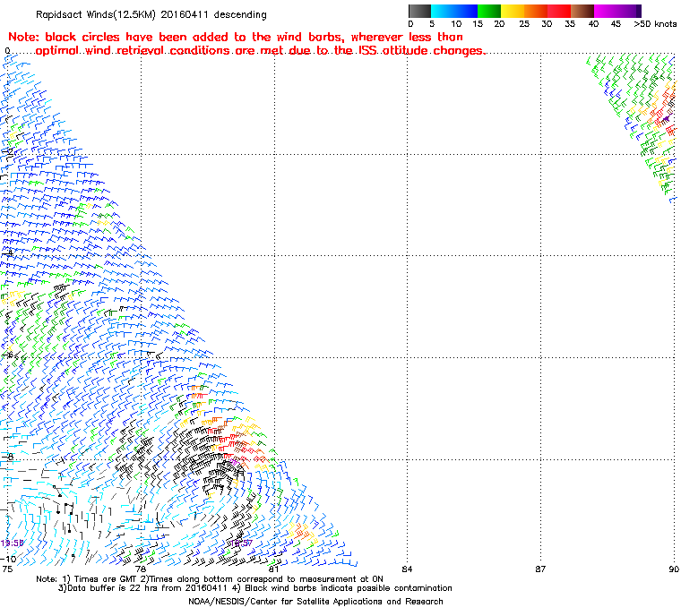Click the legend label '35' under color bar

(570, 24)
